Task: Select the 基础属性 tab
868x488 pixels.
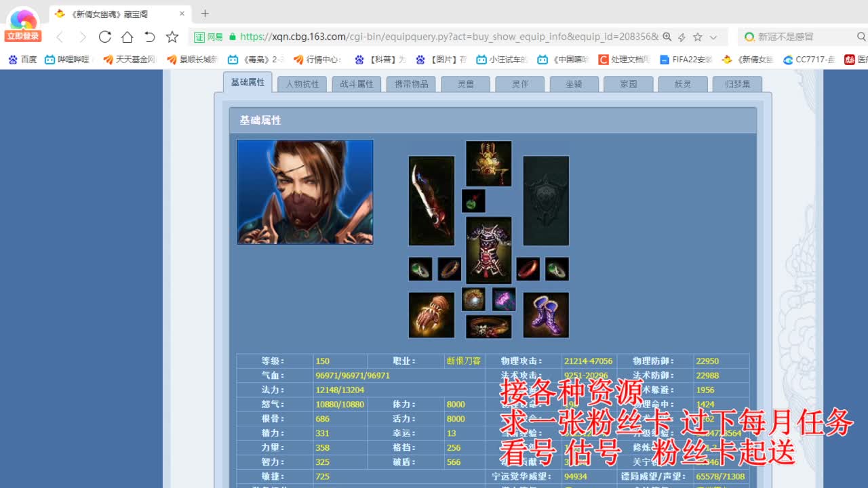Action: point(248,82)
